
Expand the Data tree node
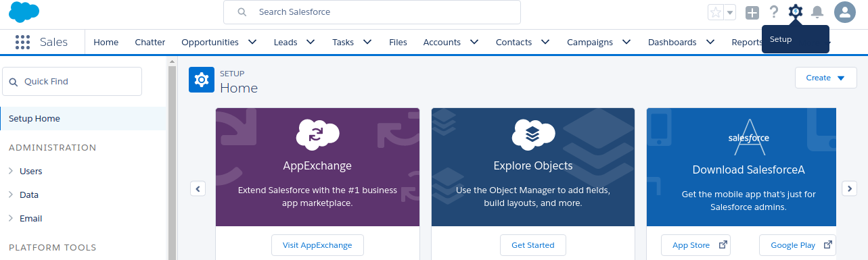pyautogui.click(x=11, y=194)
